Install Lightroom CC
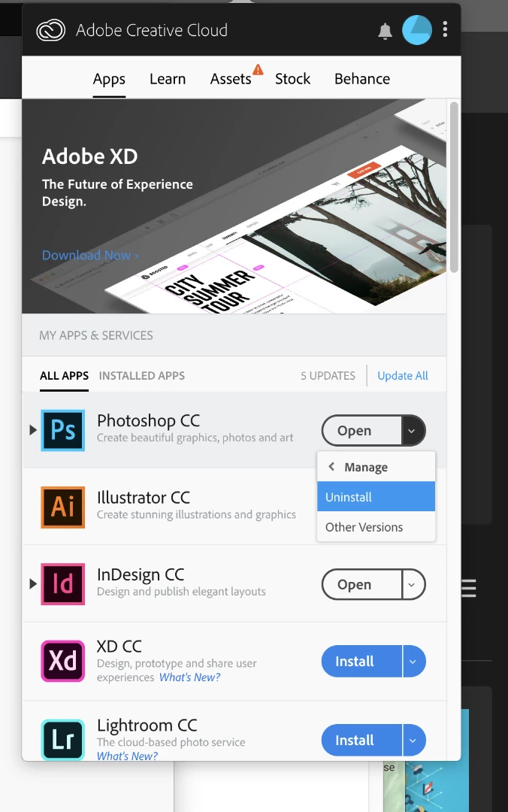This screenshot has width=508, height=812. point(361,740)
